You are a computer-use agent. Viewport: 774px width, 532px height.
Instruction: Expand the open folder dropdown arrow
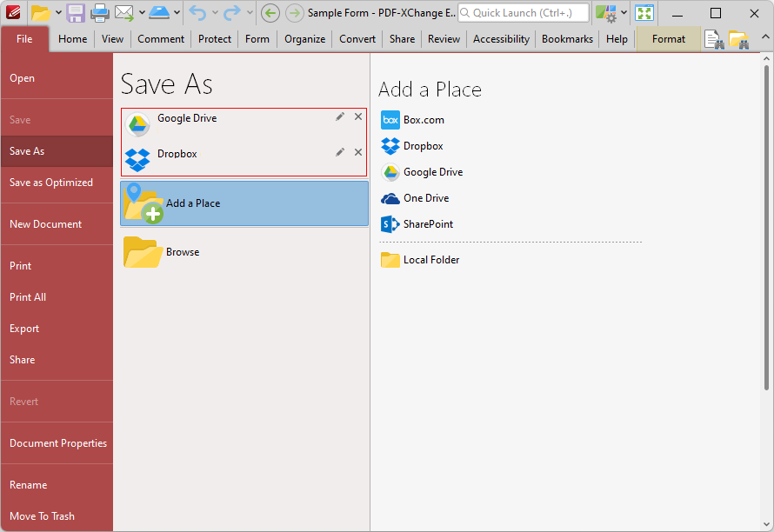click(x=58, y=13)
